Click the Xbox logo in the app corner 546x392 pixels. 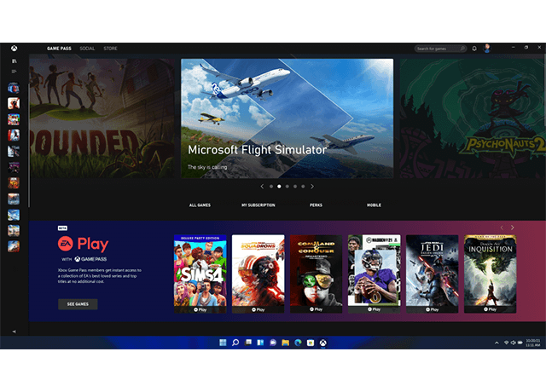tap(14, 48)
